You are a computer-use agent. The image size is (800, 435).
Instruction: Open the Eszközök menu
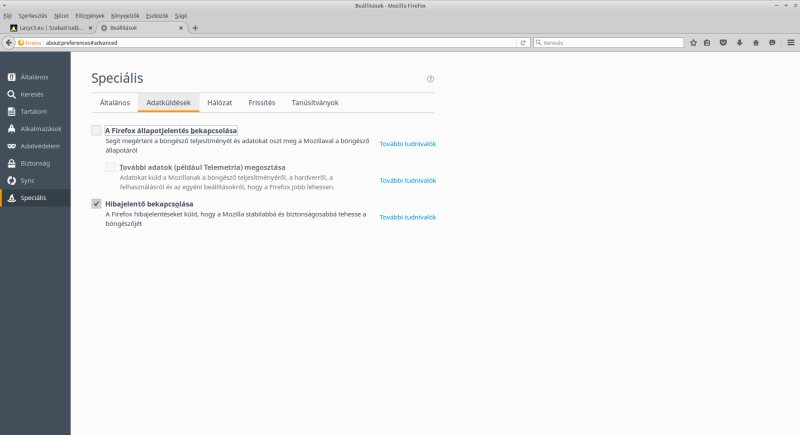157,16
